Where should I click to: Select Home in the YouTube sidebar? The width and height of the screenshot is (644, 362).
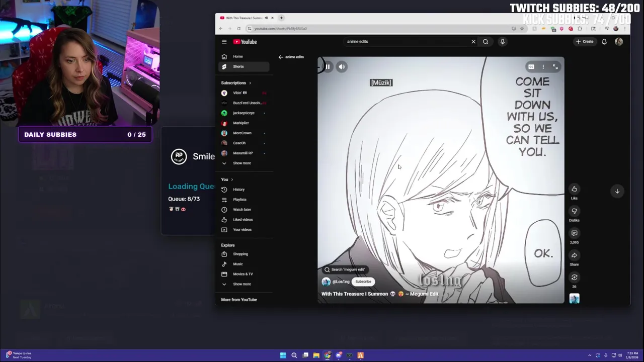point(245,56)
